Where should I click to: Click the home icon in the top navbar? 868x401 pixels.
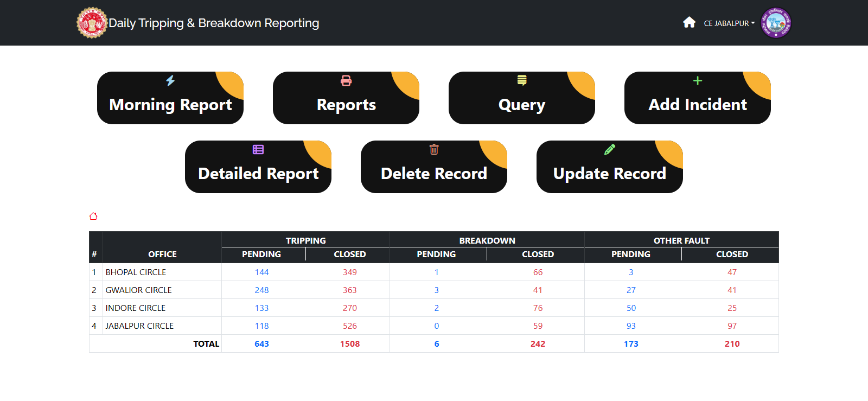point(689,22)
